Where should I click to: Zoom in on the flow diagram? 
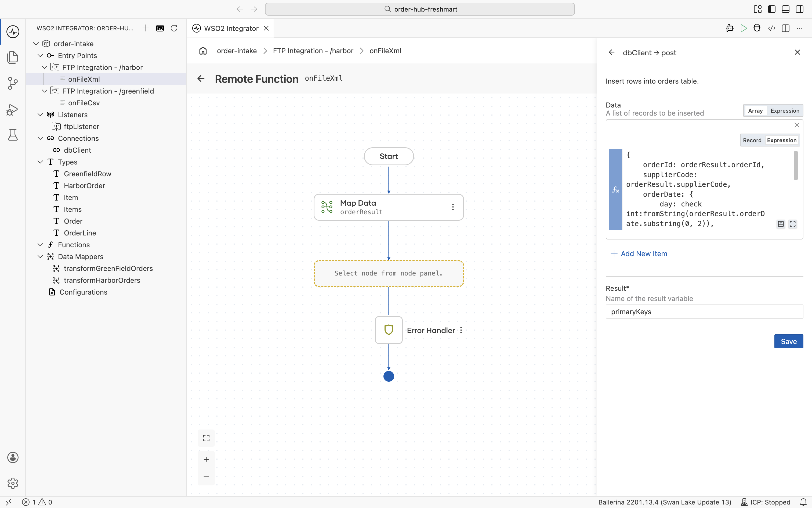(206, 459)
